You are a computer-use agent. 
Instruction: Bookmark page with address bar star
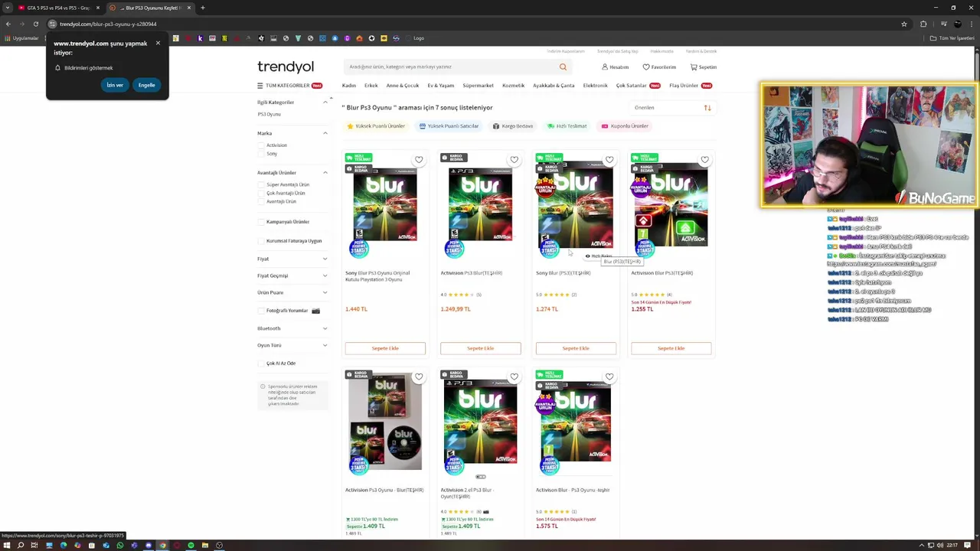point(904,24)
